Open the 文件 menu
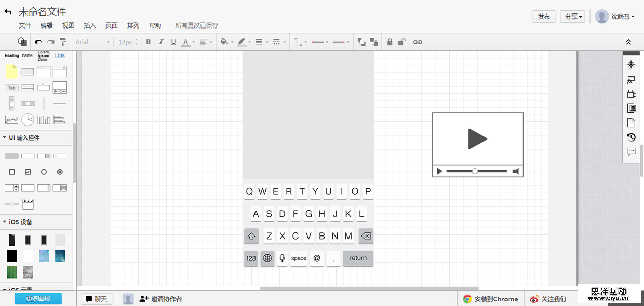 pos(24,25)
